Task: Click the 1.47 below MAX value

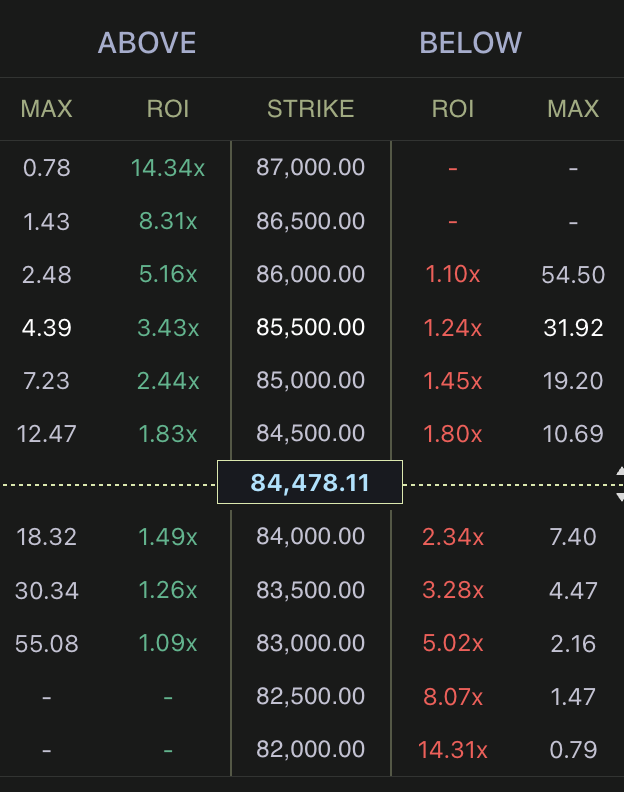Action: (x=573, y=697)
